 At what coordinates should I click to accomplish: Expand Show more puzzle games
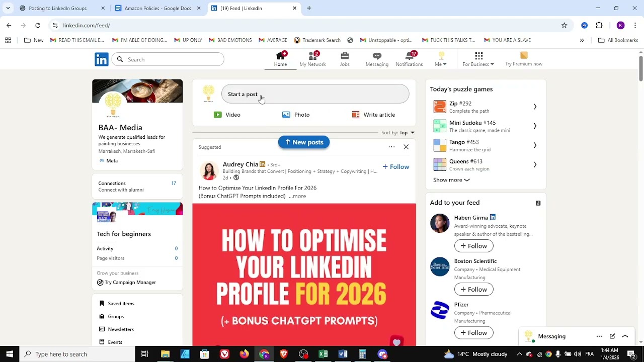[x=451, y=180]
